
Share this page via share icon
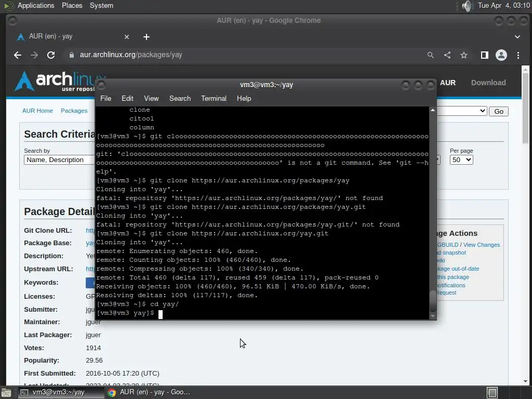(x=447, y=55)
